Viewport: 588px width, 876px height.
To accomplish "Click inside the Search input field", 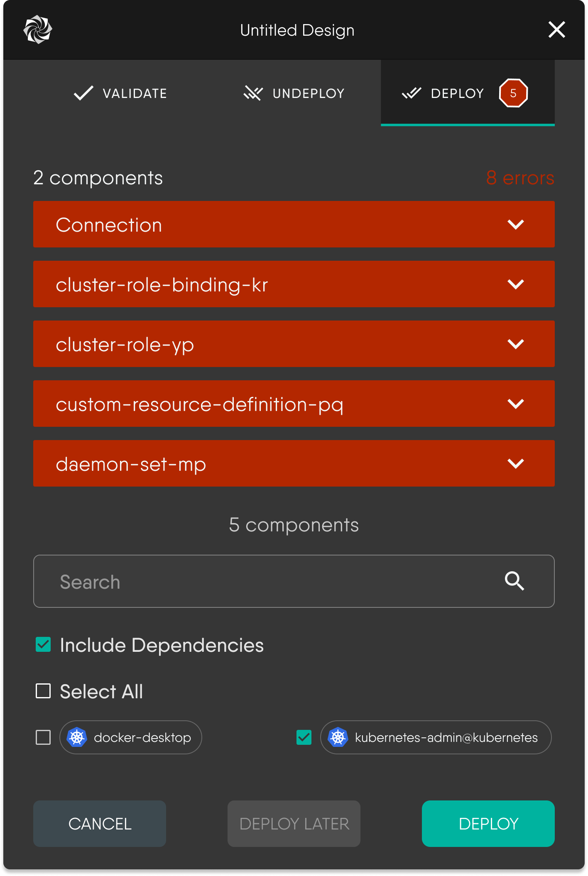I will click(x=208, y=581).
